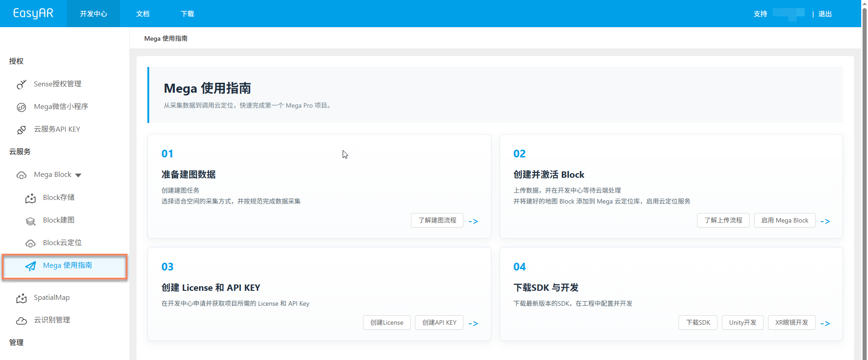
Task: Click the 上传数据，并在开发中心等待云端处理 line
Action: click(567, 190)
